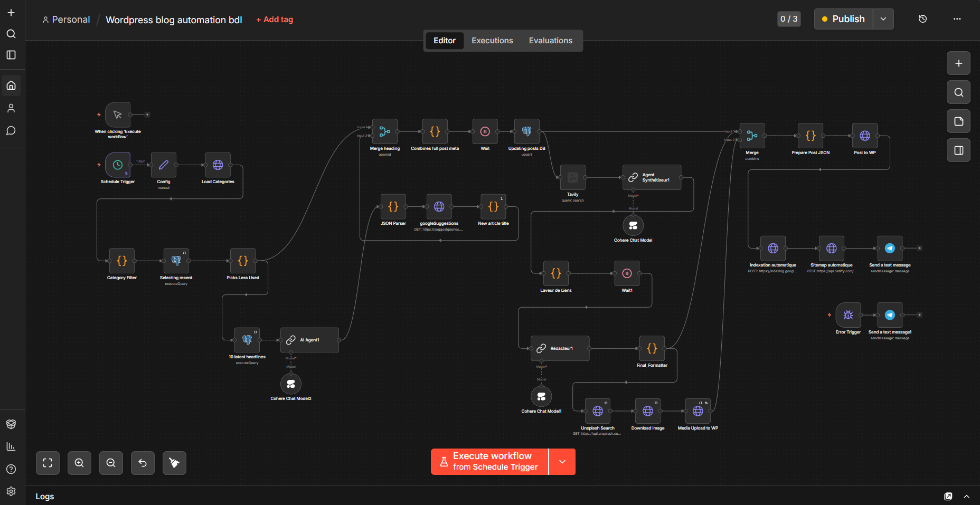Expand the Publish dropdown arrow
The height and width of the screenshot is (505, 980).
tap(883, 19)
